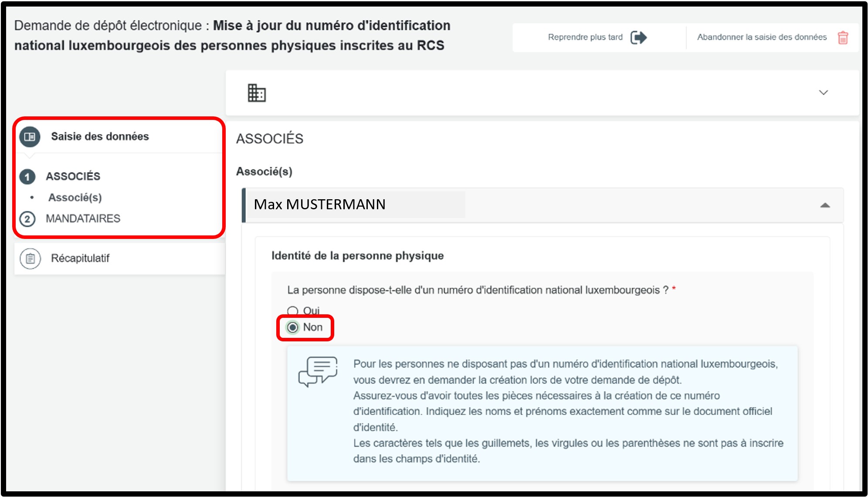Open the Récapitulatif section
Screen dimensions: 868x497
click(80, 259)
